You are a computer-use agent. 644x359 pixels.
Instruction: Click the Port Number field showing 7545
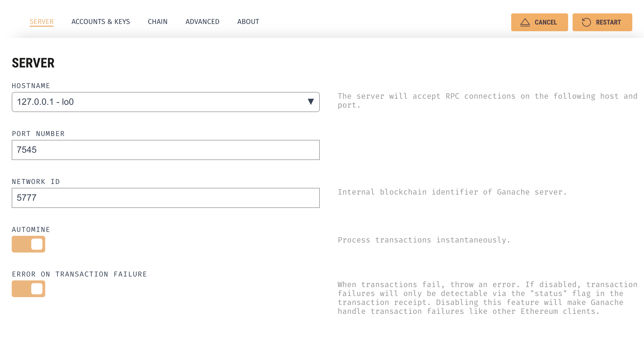pos(166,150)
